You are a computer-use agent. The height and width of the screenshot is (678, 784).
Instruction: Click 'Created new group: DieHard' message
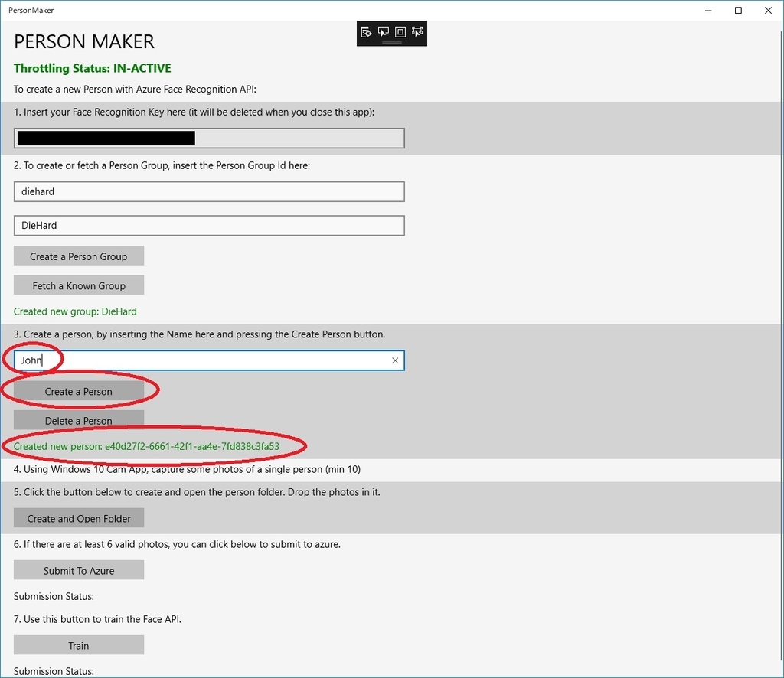point(75,311)
